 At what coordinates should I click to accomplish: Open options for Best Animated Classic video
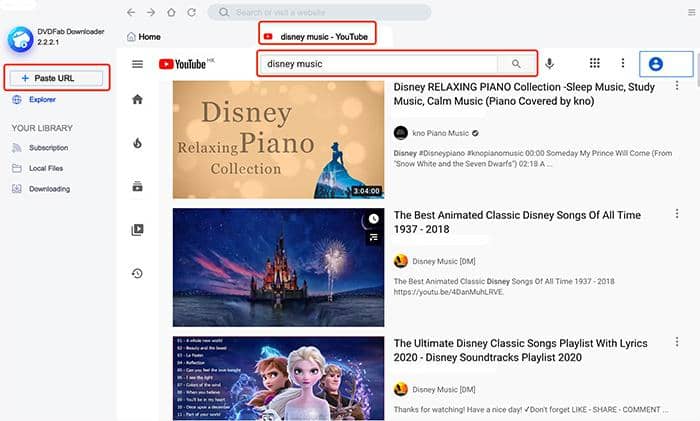point(677,214)
